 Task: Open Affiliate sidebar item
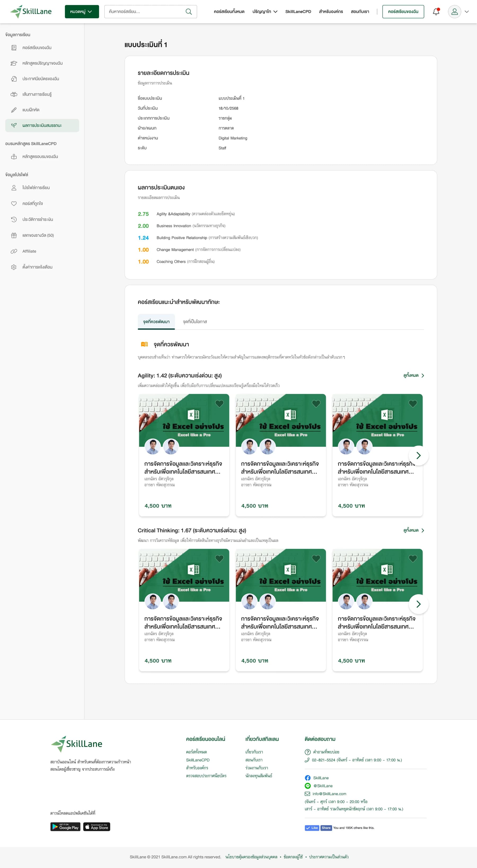(42, 251)
